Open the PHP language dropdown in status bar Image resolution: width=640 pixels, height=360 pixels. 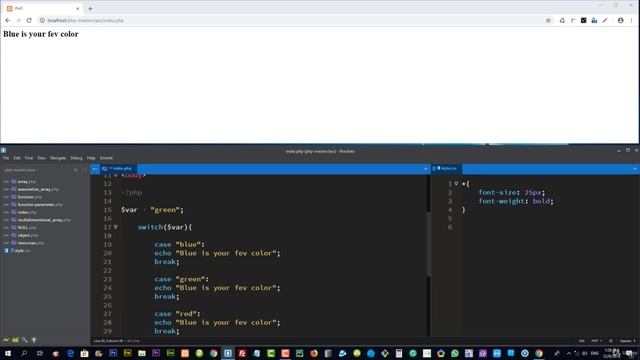pos(596,341)
